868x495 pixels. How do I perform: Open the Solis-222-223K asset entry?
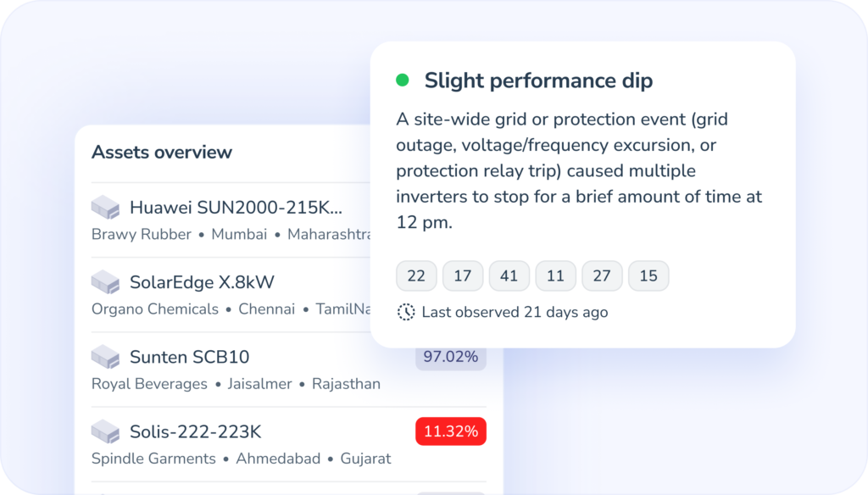(x=195, y=431)
